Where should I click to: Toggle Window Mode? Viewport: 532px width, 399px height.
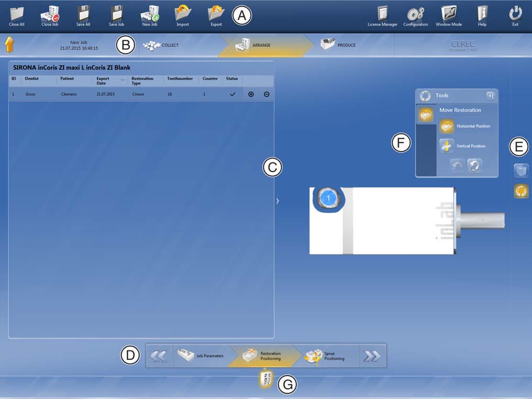coord(449,16)
